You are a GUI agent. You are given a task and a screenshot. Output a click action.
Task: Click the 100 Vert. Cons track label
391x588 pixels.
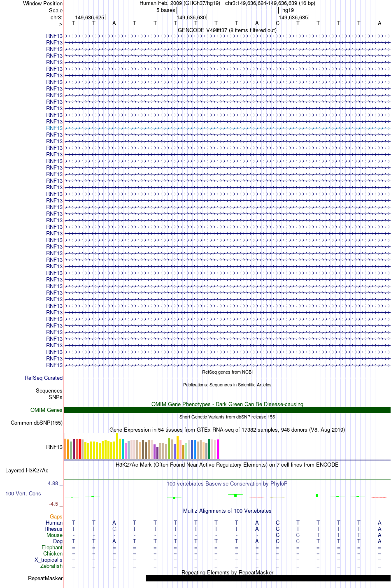click(23, 493)
